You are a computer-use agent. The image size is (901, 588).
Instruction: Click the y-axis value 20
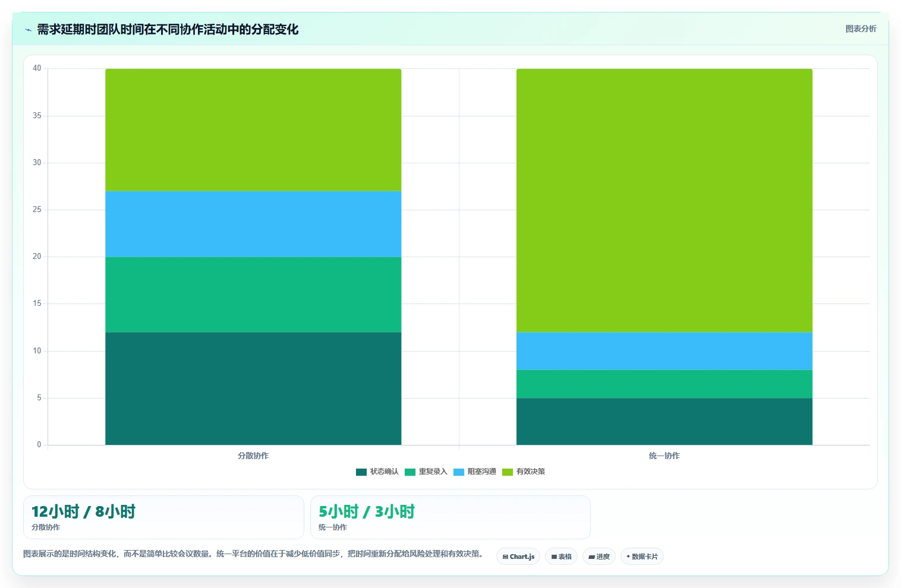coord(37,256)
